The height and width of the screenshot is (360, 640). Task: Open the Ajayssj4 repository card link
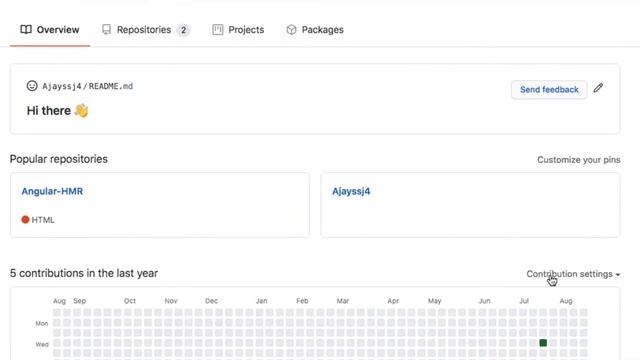pos(351,191)
